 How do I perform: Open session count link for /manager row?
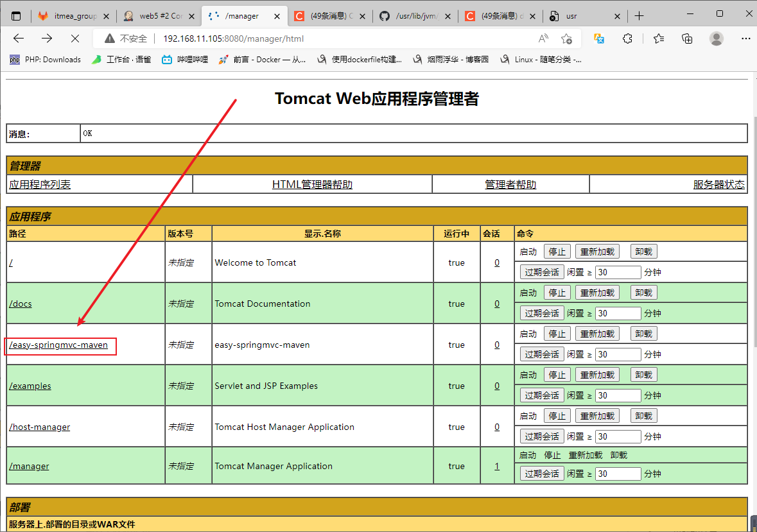click(497, 466)
